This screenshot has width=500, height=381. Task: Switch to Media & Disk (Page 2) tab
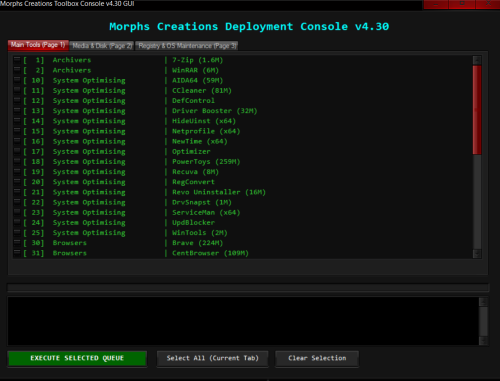(102, 46)
